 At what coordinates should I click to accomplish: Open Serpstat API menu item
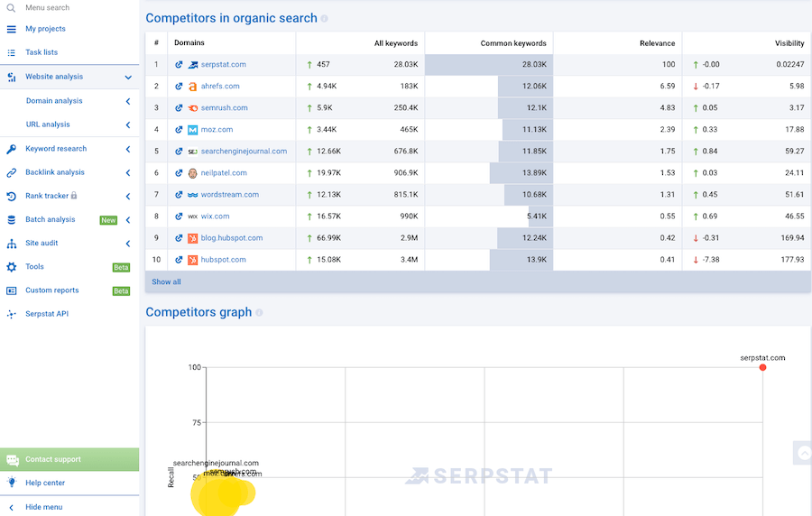tap(47, 314)
